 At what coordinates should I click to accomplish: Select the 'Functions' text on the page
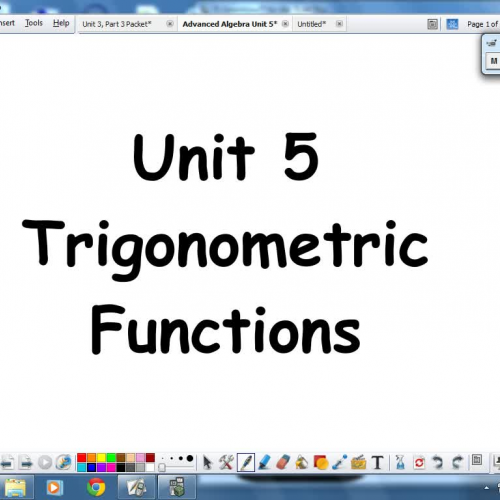[226, 329]
